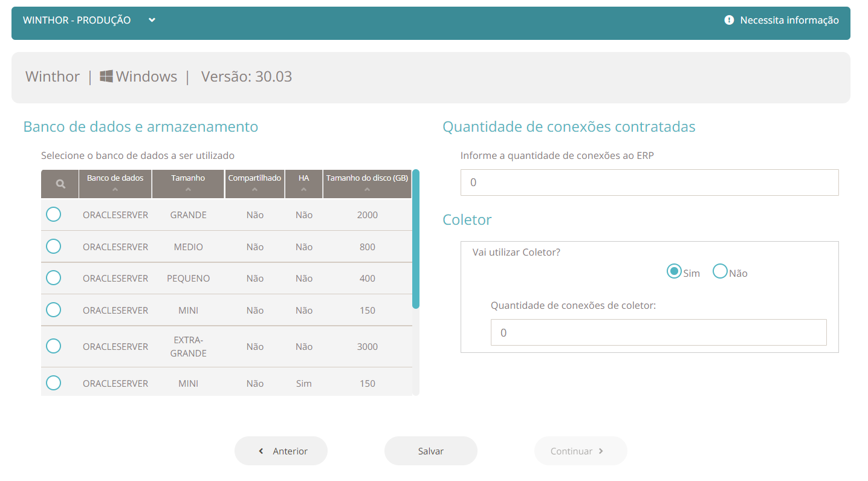The image size is (868, 481).
Task: Click the 800 disk size cell
Action: (368, 247)
